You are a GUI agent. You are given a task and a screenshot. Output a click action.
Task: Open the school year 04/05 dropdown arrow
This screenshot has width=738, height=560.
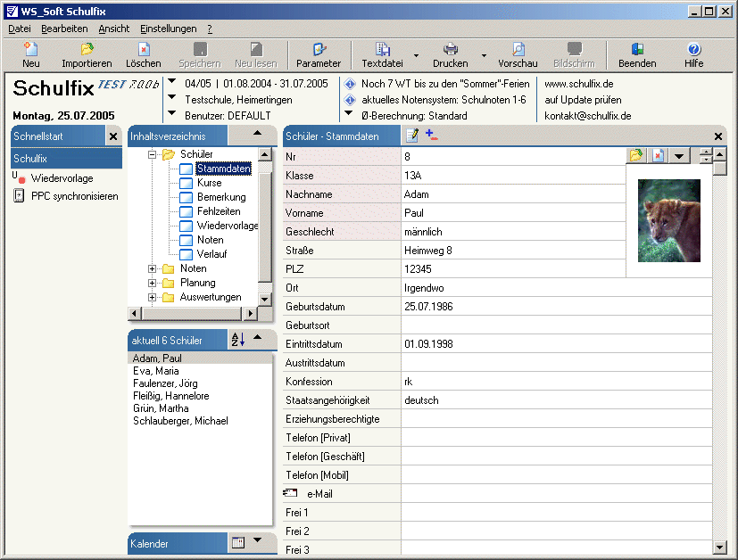[x=172, y=81]
